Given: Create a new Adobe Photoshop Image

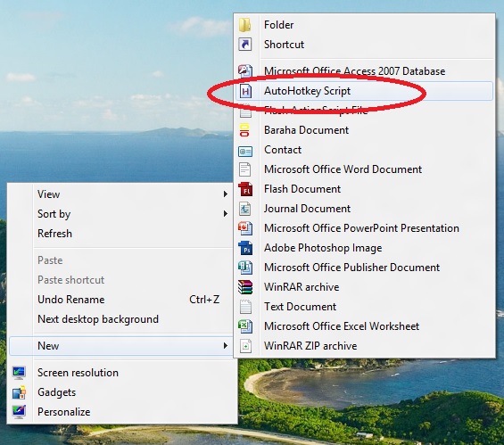Looking at the screenshot, I should (x=365, y=248).
